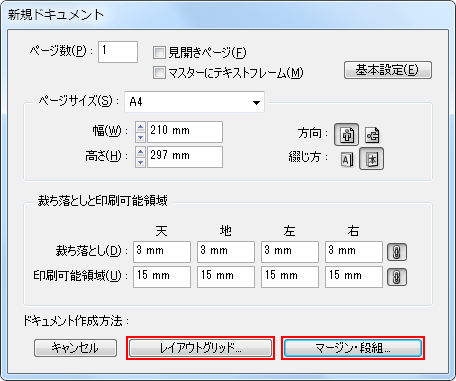Toggle chain link for 裁ち落とし values
The height and width of the screenshot is (381, 456).
tap(397, 252)
